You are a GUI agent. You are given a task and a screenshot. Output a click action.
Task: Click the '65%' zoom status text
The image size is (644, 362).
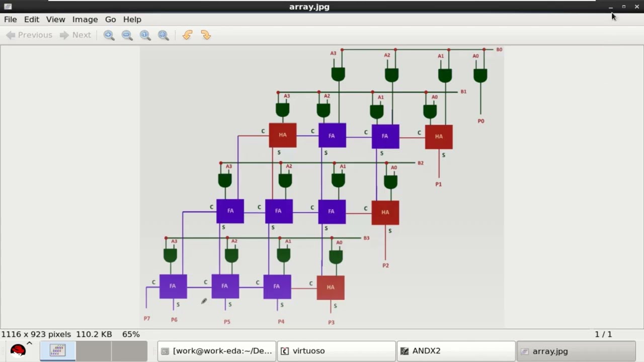click(131, 334)
